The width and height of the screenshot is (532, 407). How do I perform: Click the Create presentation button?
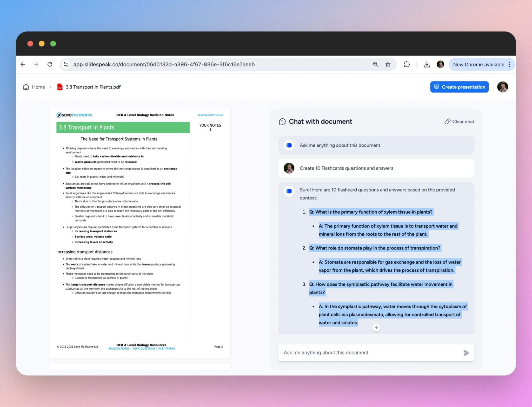(459, 87)
